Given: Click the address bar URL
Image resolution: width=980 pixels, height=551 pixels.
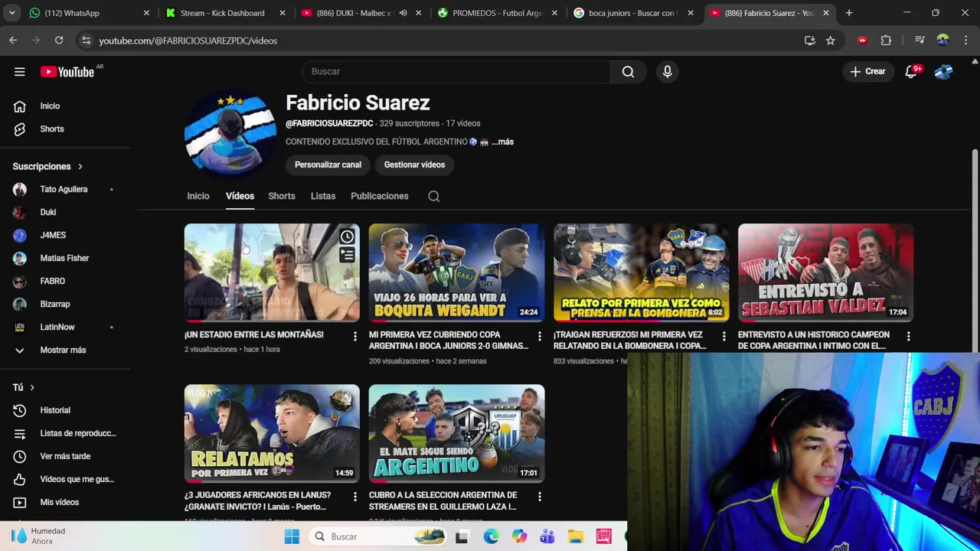Looking at the screenshot, I should pyautogui.click(x=188, y=41).
